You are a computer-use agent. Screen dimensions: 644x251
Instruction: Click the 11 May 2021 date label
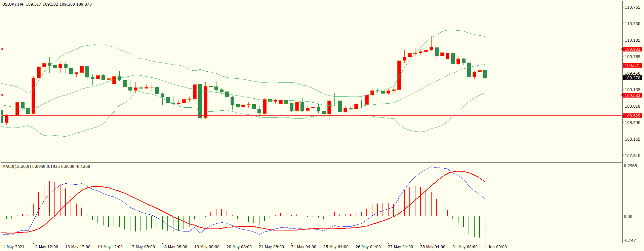[x=13, y=247]
